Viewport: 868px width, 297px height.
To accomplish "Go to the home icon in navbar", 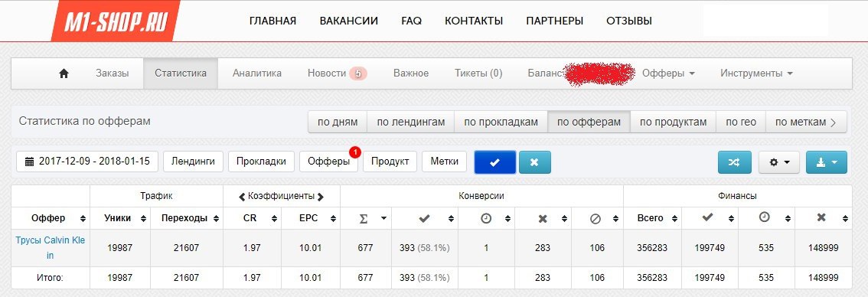I will pos(64,73).
